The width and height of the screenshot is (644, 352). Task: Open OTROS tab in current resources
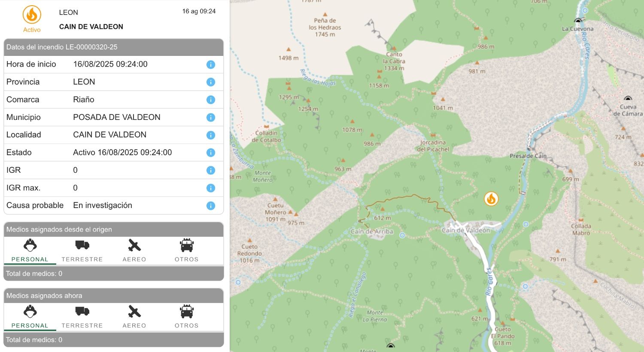186,317
